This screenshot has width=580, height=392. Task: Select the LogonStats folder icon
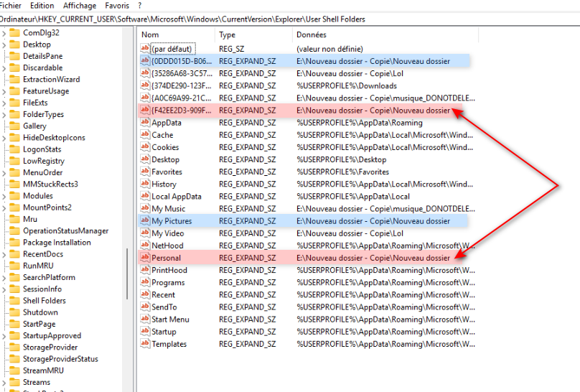pyautogui.click(x=14, y=149)
